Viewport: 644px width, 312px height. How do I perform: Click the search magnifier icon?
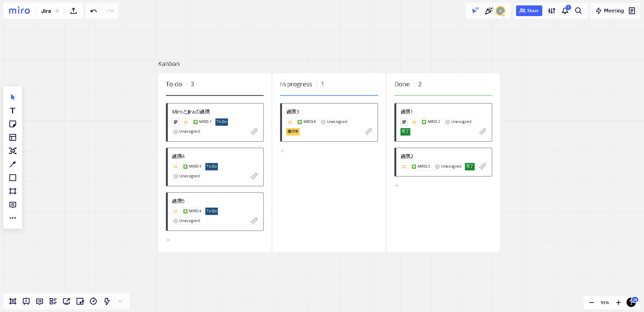578,11
